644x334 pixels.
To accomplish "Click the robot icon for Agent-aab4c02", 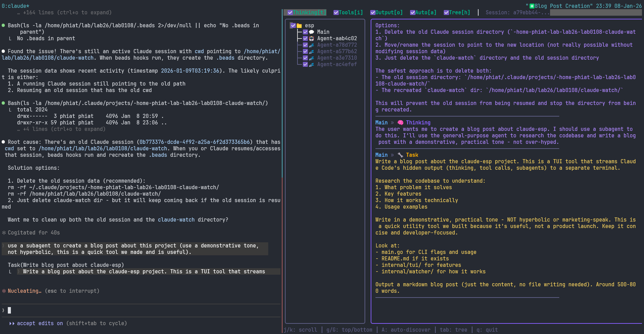I will tap(311, 39).
